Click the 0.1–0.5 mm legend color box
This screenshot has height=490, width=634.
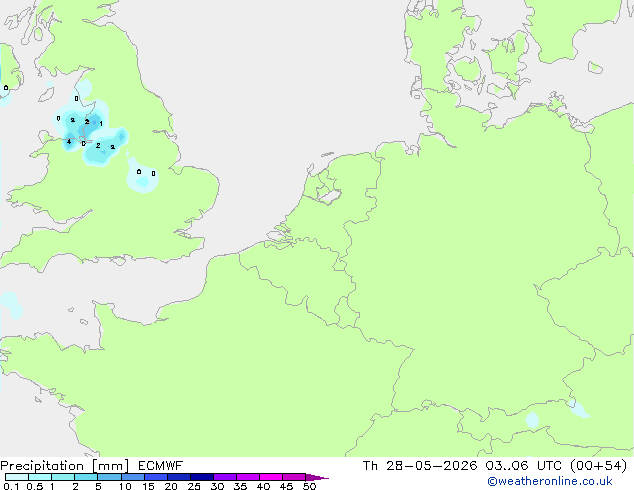tap(17, 477)
